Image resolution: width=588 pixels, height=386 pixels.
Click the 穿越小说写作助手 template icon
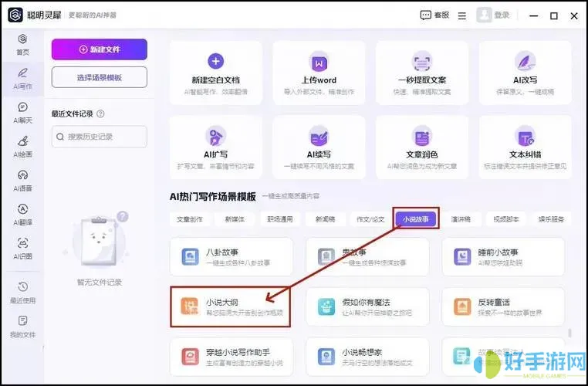tap(190, 357)
